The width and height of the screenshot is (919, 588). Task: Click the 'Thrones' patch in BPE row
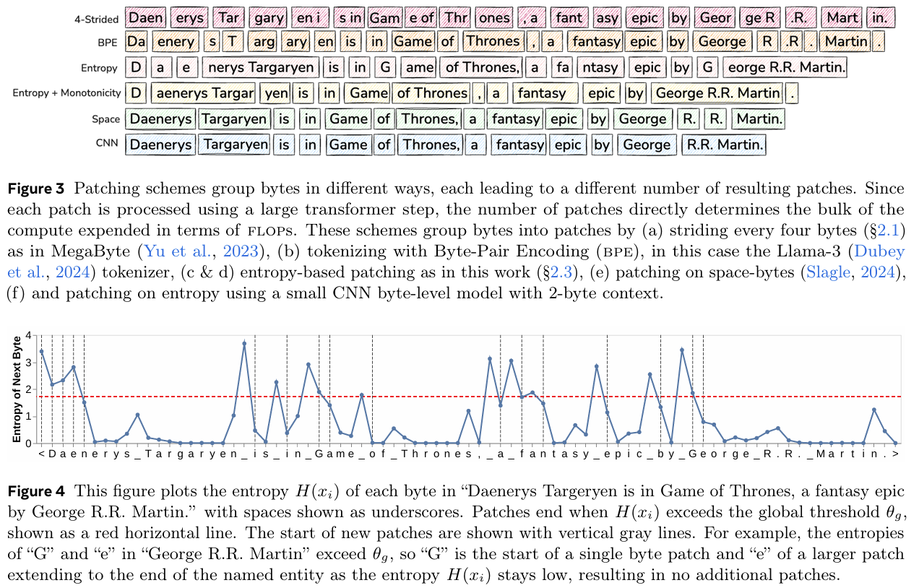click(x=493, y=42)
